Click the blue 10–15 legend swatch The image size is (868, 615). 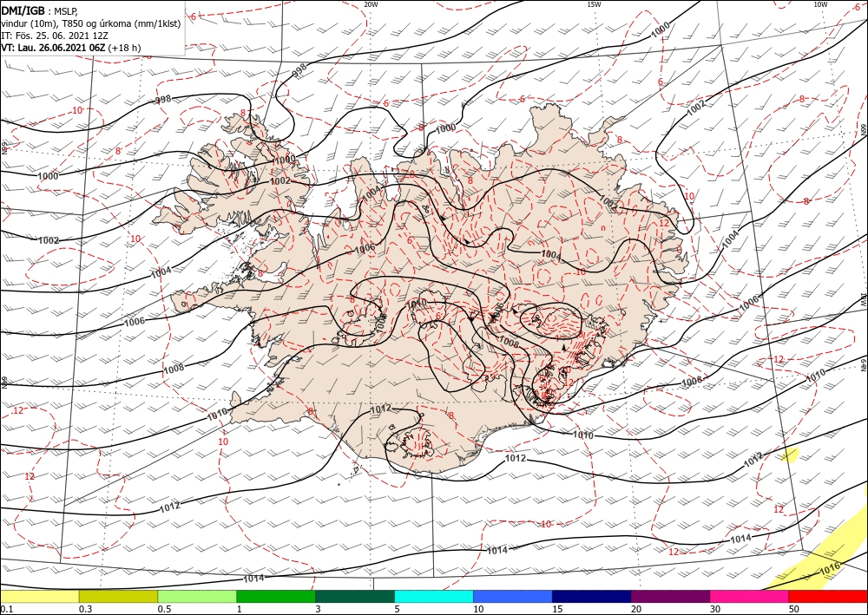tap(513, 597)
